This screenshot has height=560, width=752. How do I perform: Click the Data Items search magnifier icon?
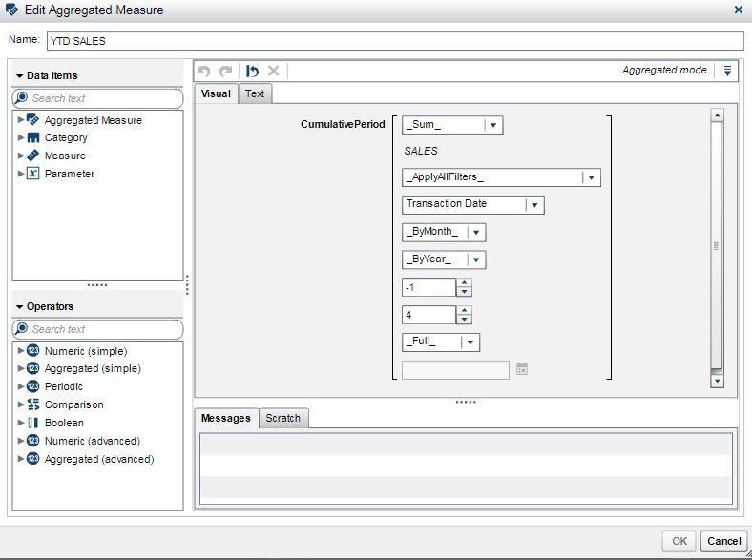tap(21, 98)
